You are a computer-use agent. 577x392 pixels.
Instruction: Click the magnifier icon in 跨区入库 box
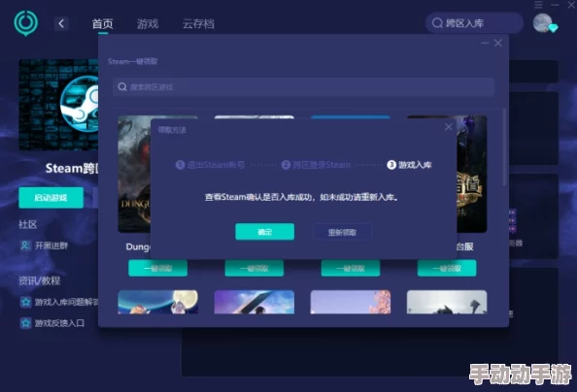pyautogui.click(x=437, y=23)
